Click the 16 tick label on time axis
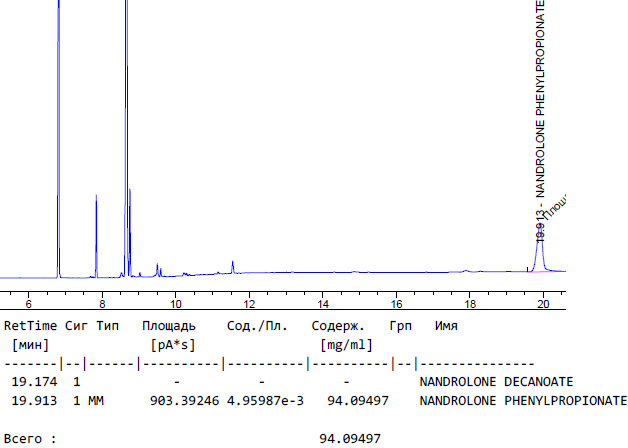 [x=396, y=304]
